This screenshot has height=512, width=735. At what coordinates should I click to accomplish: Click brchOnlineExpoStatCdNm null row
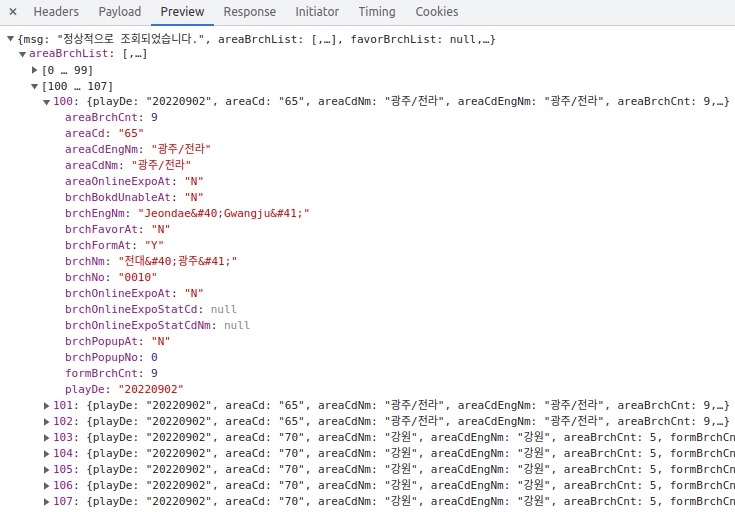click(x=158, y=325)
